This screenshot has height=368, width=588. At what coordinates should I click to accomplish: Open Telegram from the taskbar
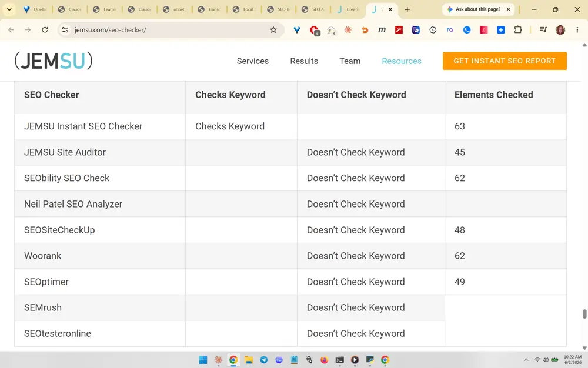263,360
